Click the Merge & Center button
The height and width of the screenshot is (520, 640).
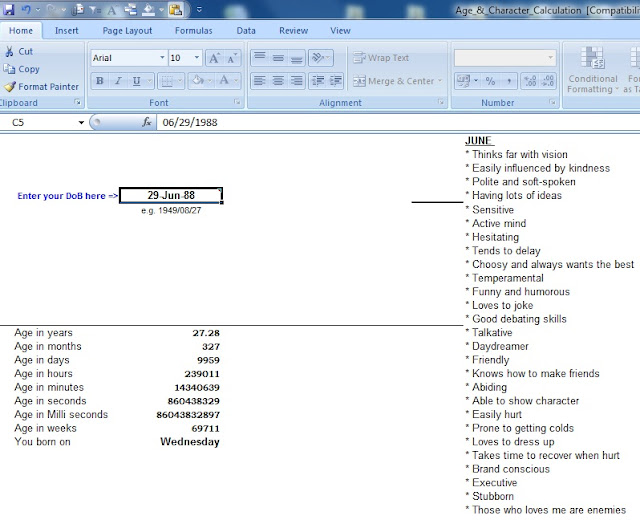coord(397,81)
